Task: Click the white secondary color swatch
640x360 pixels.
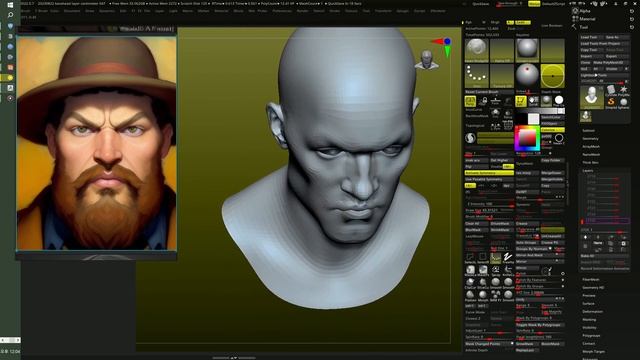Action: pyautogui.click(x=533, y=119)
